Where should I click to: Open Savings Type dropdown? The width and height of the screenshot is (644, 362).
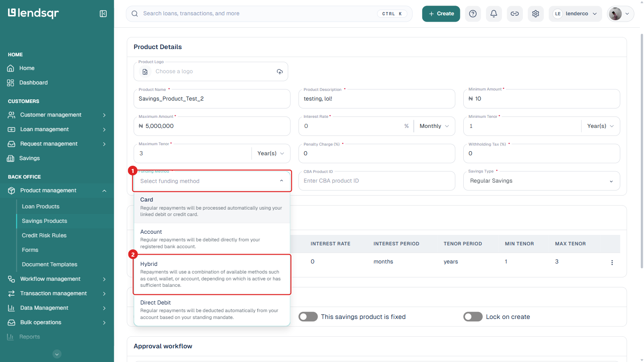(542, 181)
